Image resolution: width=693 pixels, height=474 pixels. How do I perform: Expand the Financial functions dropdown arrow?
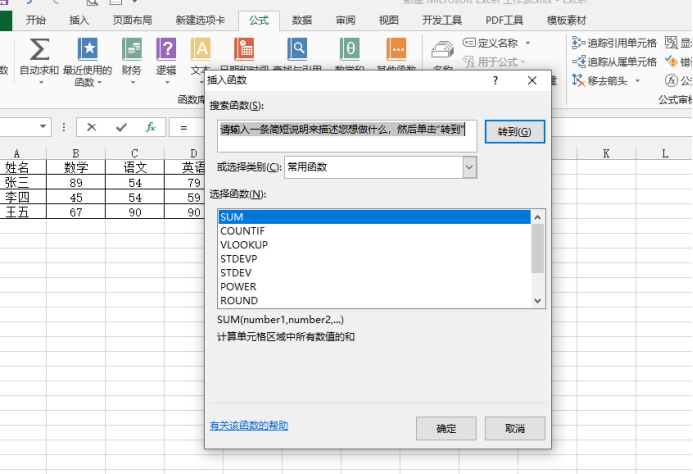133,83
